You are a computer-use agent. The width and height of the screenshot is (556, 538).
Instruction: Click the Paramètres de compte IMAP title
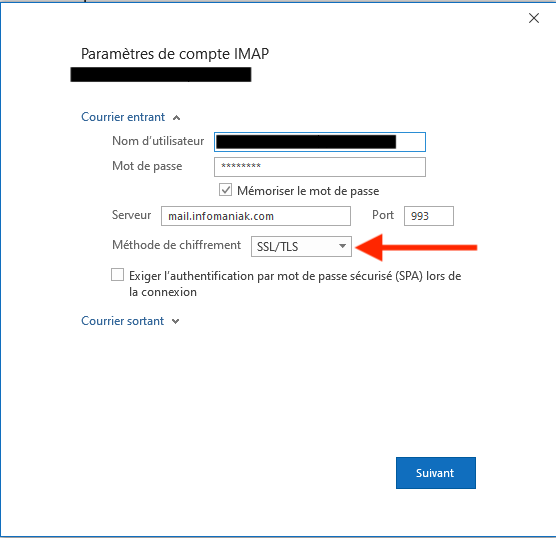(175, 54)
